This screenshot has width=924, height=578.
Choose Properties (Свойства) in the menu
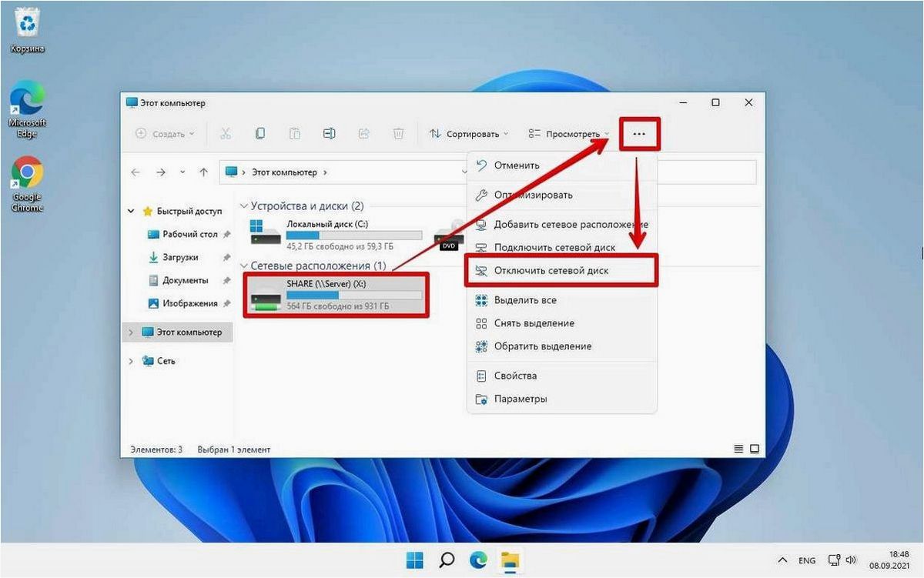point(562,376)
